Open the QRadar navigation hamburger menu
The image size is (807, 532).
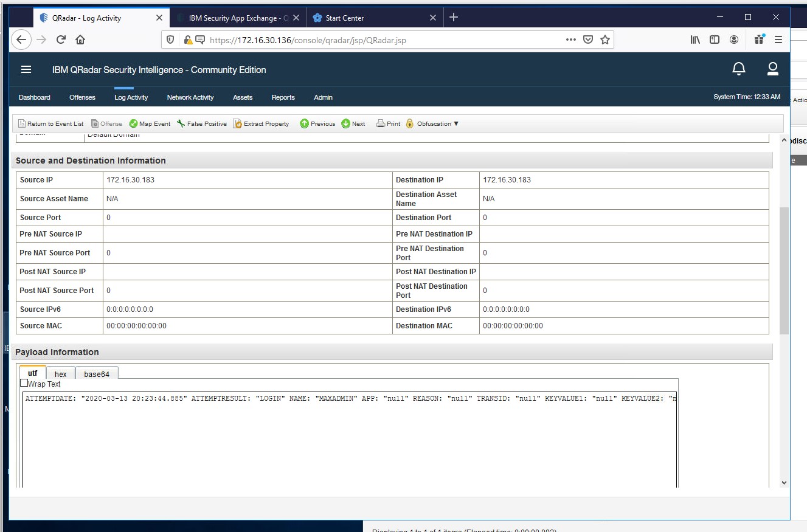click(26, 69)
